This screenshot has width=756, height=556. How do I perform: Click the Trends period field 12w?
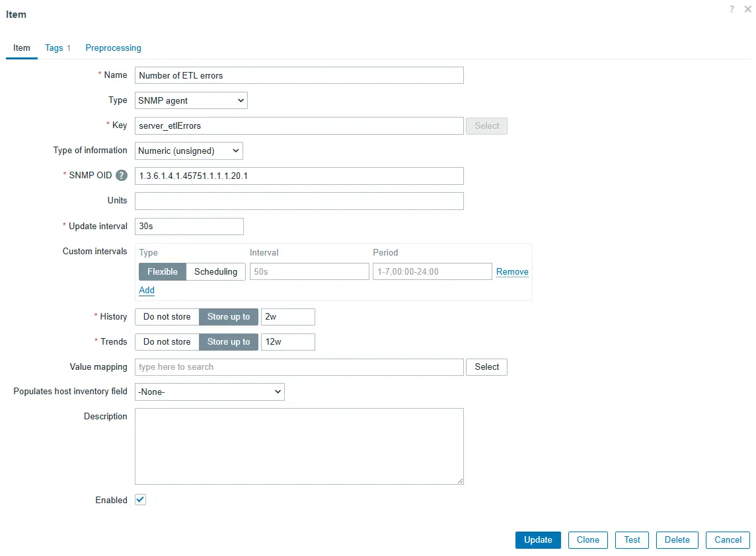click(x=288, y=342)
